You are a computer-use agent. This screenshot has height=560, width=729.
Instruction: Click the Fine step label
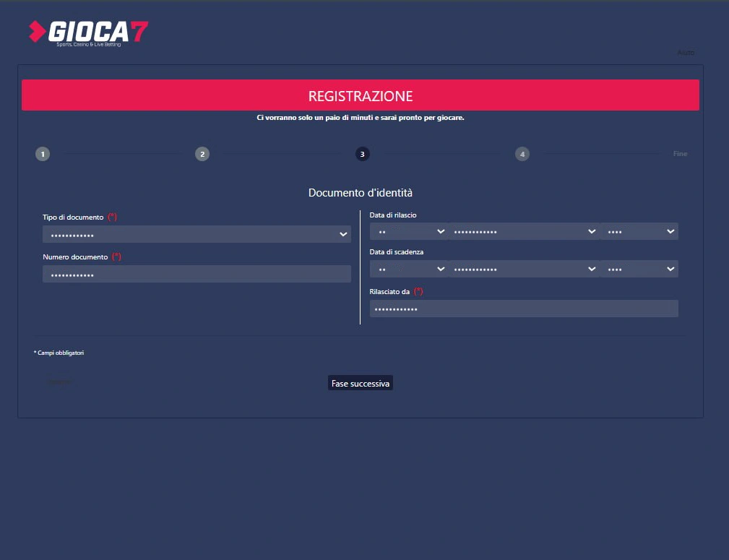coord(680,153)
